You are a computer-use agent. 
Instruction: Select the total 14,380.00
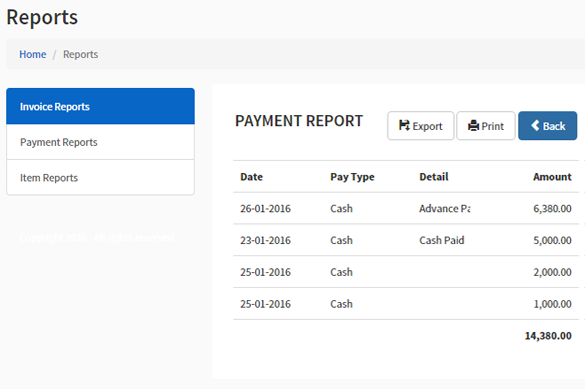[548, 336]
